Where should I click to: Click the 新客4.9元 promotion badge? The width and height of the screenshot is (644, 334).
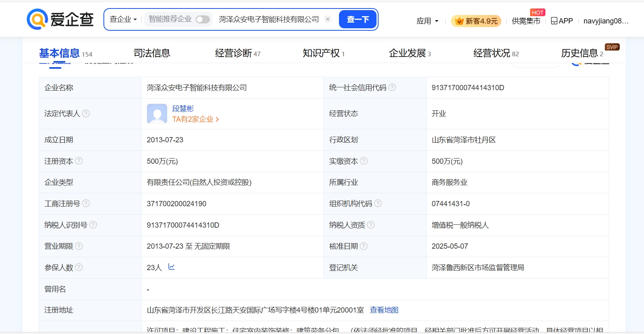coord(476,21)
